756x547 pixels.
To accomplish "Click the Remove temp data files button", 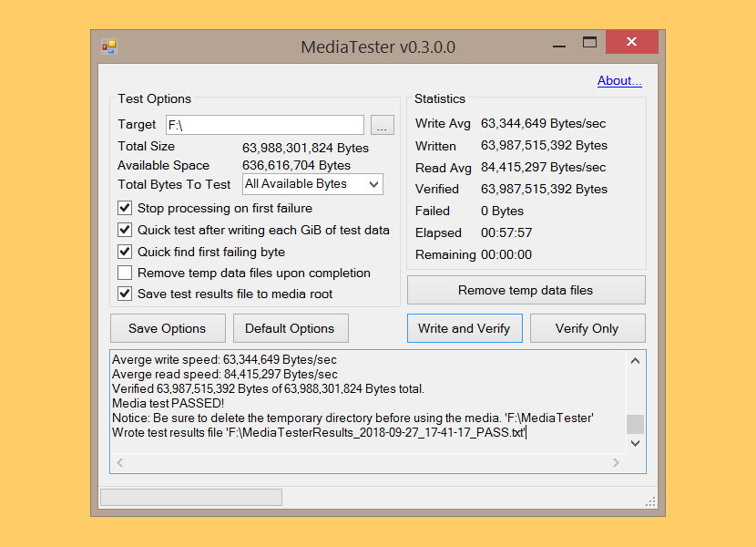I will pos(526,290).
